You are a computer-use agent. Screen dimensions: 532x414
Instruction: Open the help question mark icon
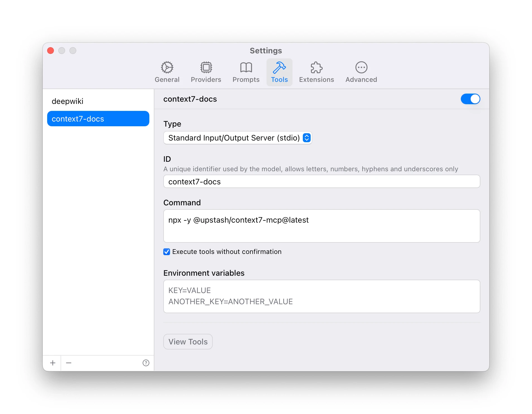pyautogui.click(x=146, y=363)
